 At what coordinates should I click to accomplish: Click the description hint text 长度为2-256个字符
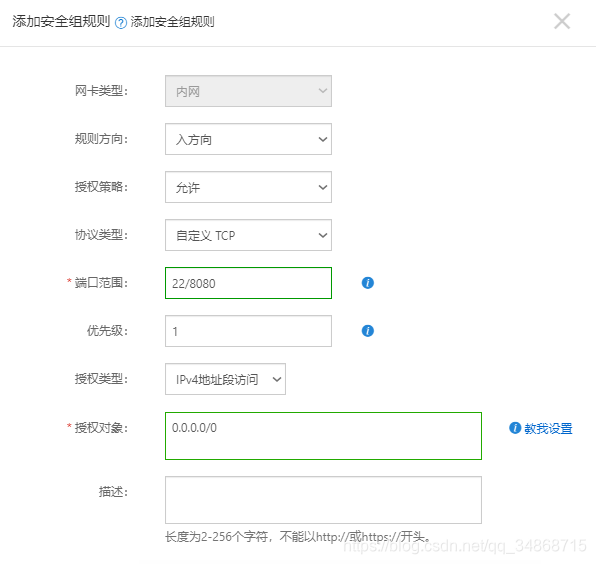click(297, 537)
